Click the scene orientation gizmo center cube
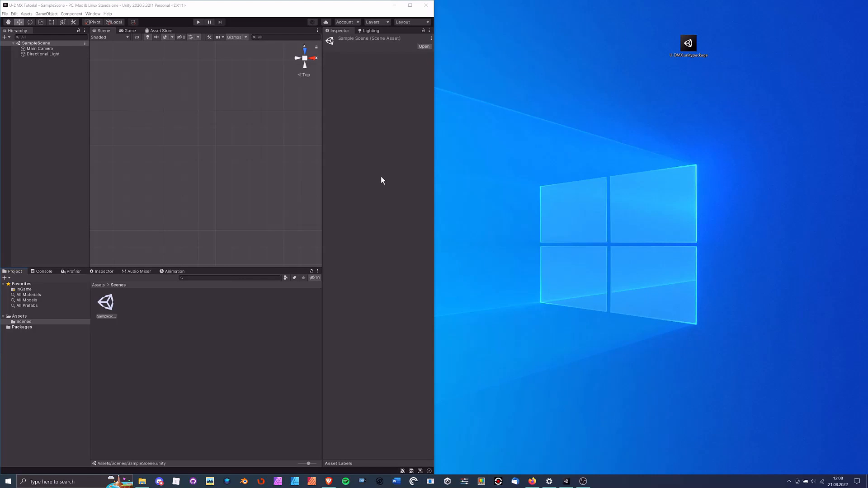The height and width of the screenshot is (488, 868). (x=305, y=58)
